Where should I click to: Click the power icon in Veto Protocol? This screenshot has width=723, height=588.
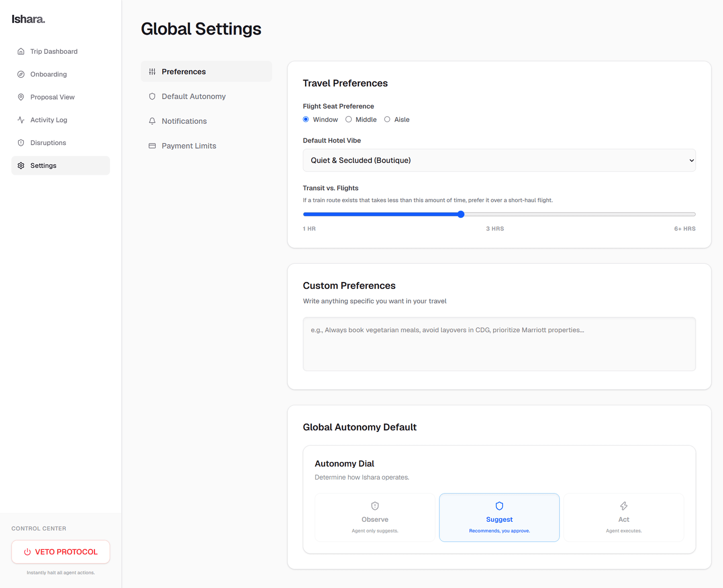point(27,552)
